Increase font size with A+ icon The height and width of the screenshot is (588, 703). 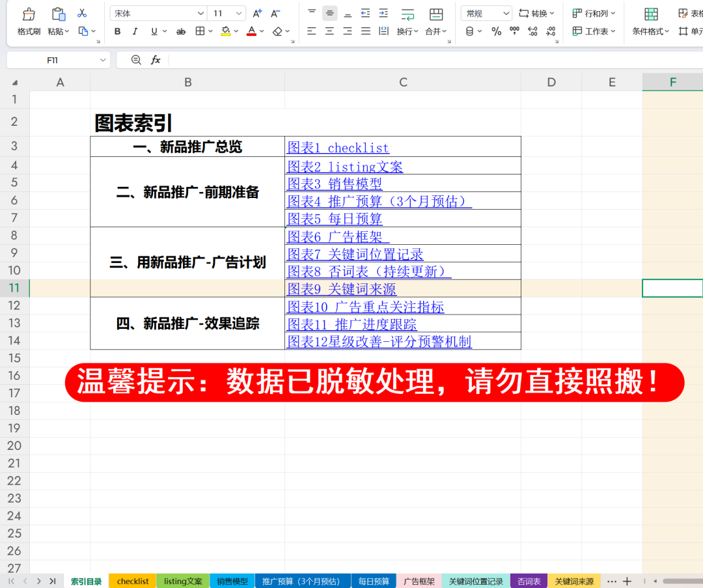[x=257, y=14]
